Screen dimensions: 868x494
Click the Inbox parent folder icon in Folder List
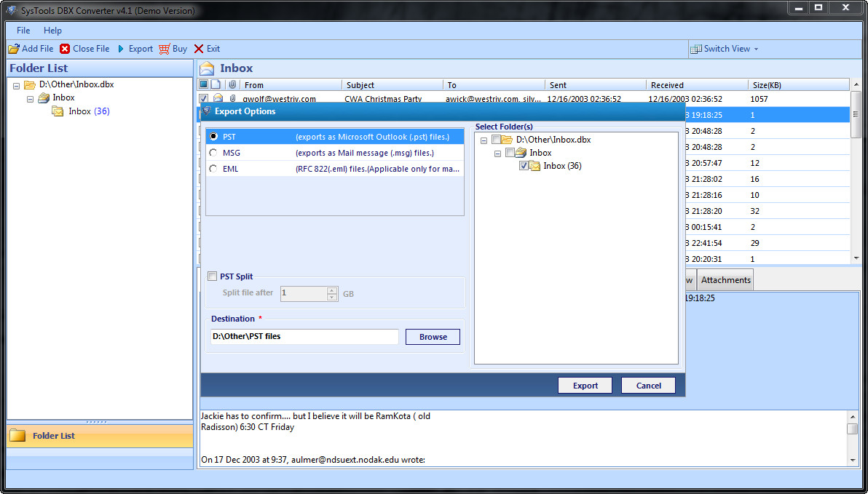tap(44, 98)
